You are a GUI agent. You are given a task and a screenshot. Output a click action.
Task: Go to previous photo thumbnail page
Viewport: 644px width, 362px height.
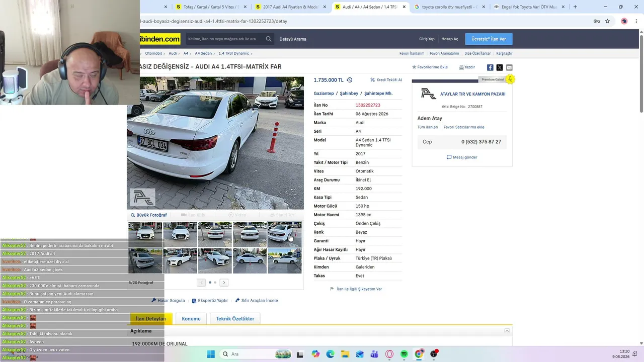[201, 283]
